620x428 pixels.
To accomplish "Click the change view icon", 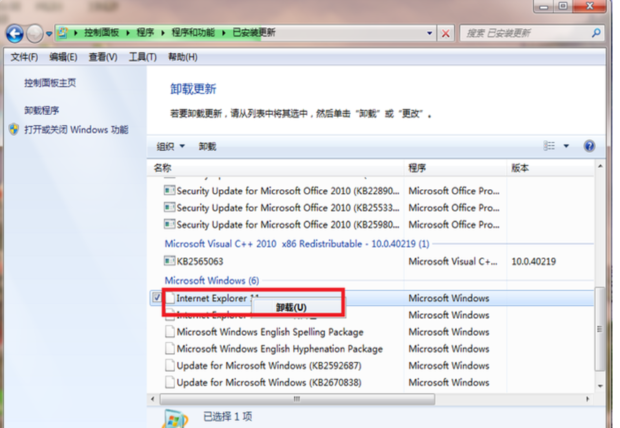I will (549, 146).
